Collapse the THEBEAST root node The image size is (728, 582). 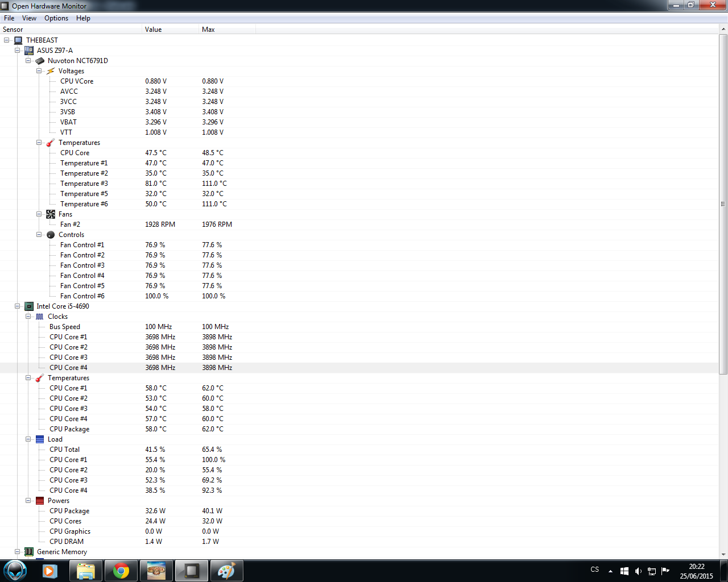point(7,40)
